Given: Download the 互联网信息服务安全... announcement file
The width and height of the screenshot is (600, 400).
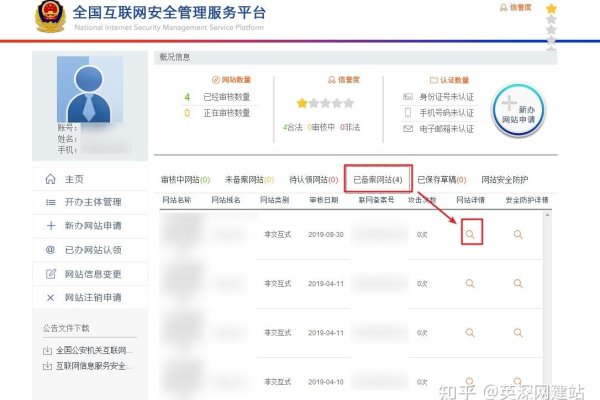Looking at the screenshot, I should coord(94,366).
